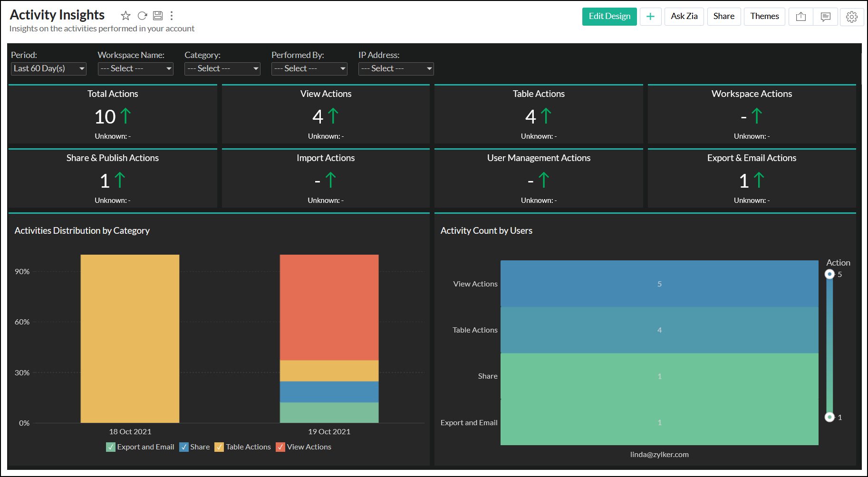
Task: Expand the Workspace Name dropdown
Action: [x=135, y=69]
